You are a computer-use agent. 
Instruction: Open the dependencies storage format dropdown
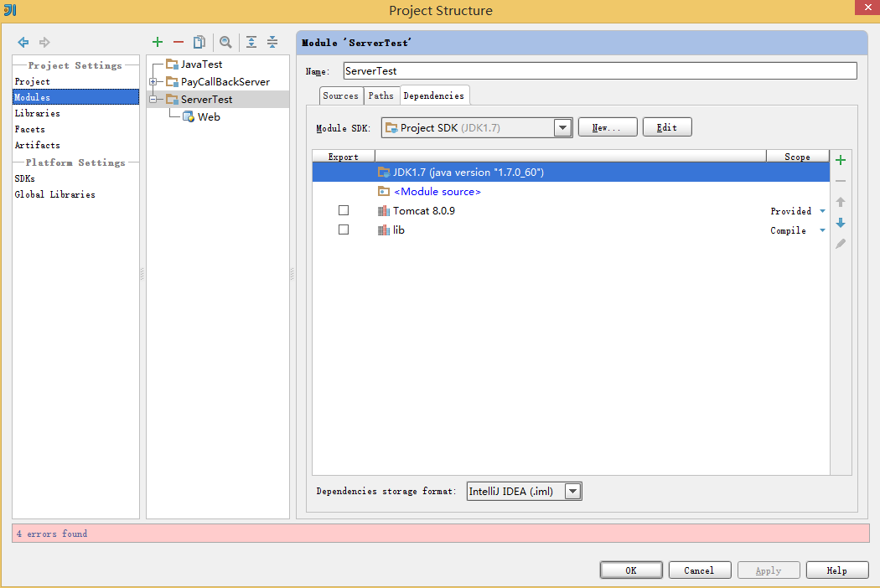point(572,492)
